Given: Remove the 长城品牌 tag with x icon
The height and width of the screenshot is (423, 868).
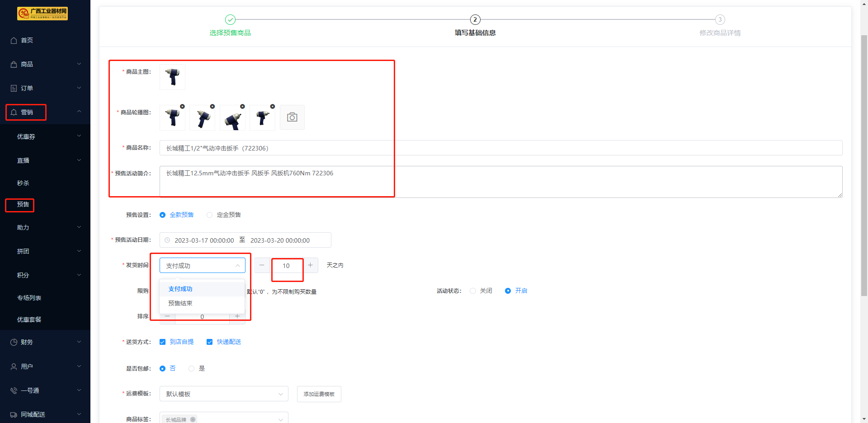Looking at the screenshot, I should 193,419.
